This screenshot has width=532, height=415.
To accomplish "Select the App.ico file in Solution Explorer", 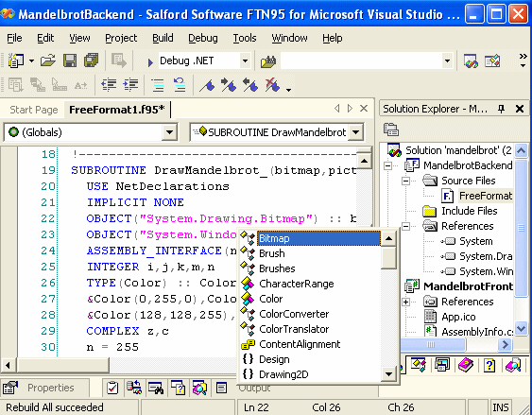I will point(458,317).
